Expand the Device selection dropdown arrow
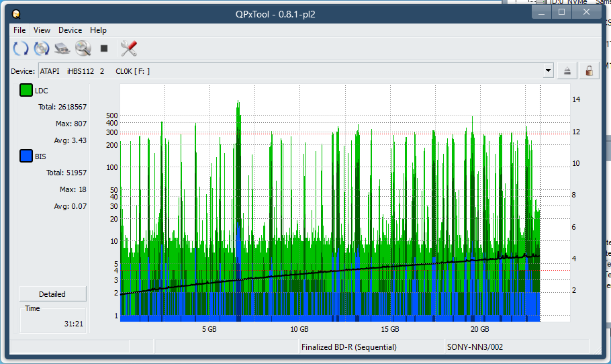Image resolution: width=611 pixels, height=364 pixels. pyautogui.click(x=549, y=71)
